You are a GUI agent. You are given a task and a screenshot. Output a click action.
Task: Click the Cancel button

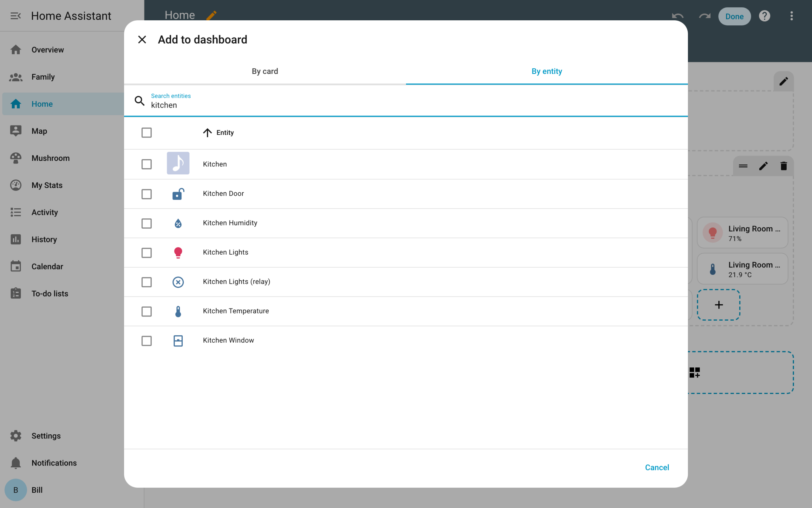(x=657, y=467)
